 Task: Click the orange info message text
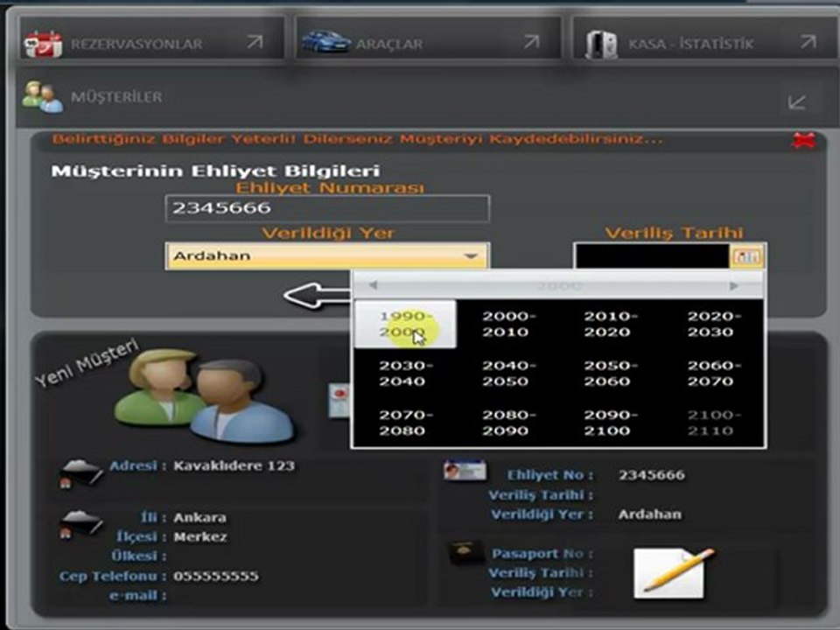click(x=357, y=139)
